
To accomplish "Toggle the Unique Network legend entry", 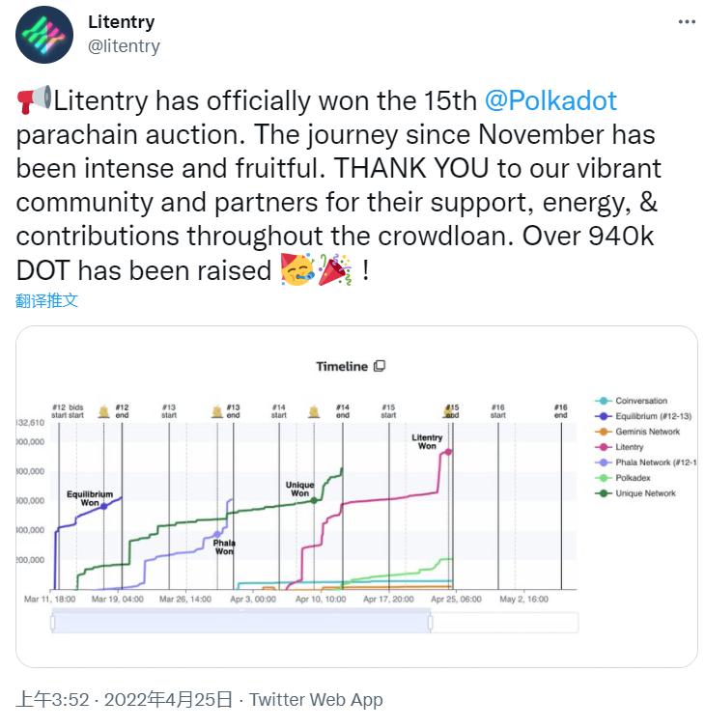I will click(x=645, y=494).
